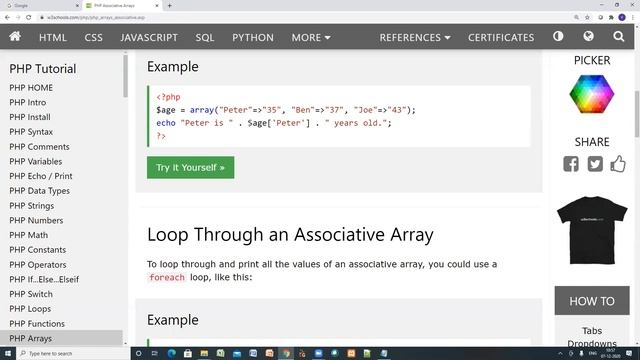
Task: Open PHP Syntax in sidebar
Action: [x=31, y=131]
